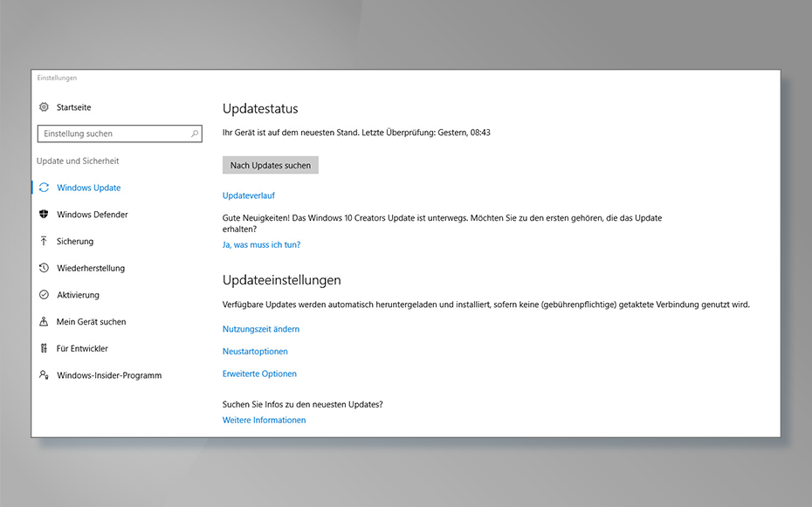Click the Weitere Informationen link
This screenshot has width=812, height=507.
(x=264, y=420)
